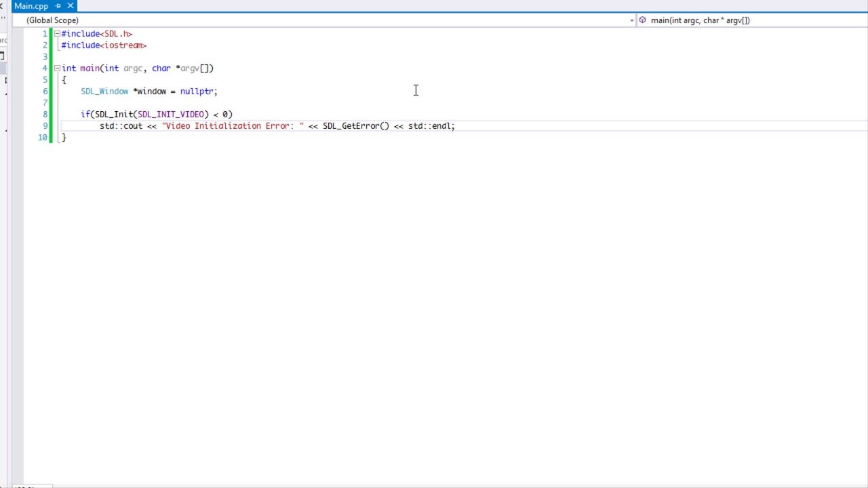Click the 'SDL_GetError()' call
Viewport: 868px width, 488px height.
(356, 126)
